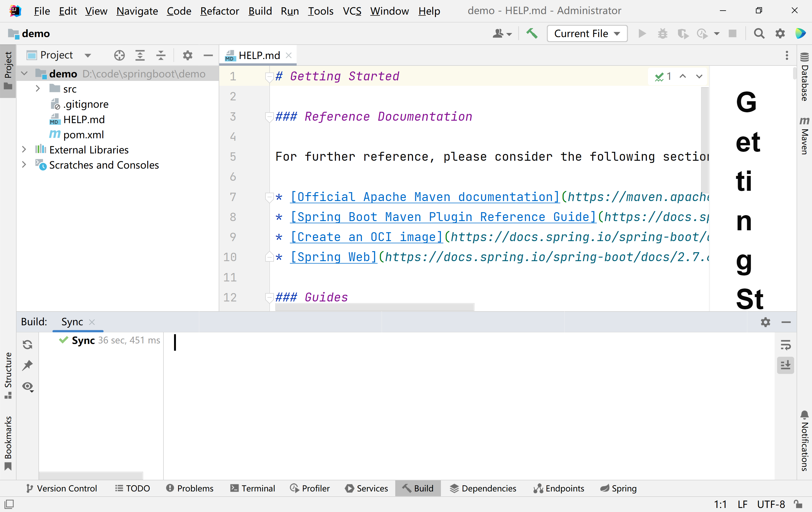The height and width of the screenshot is (512, 812).
Task: Click the Pin Tab icon in Build panel
Action: (x=28, y=365)
